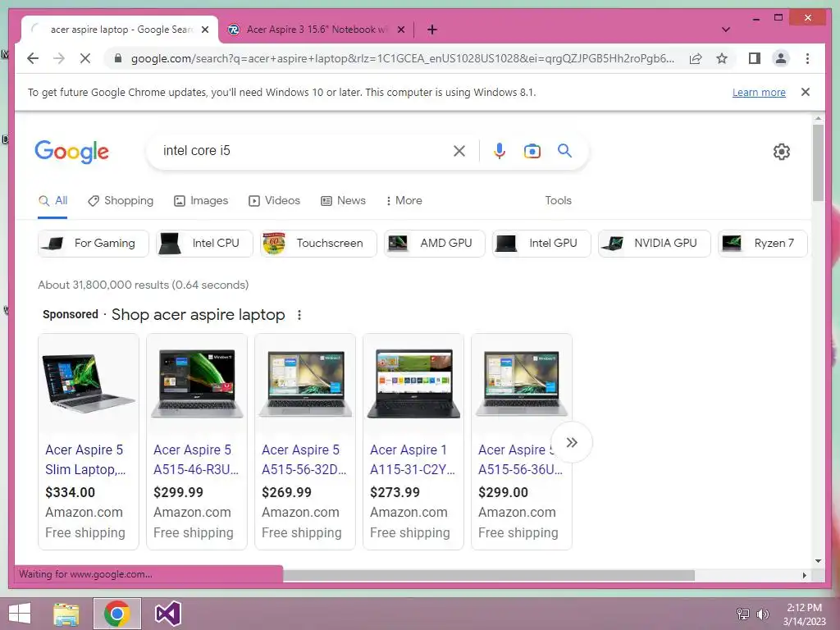Share this page via share icon
Image resolution: width=840 pixels, height=630 pixels.
[696, 58]
